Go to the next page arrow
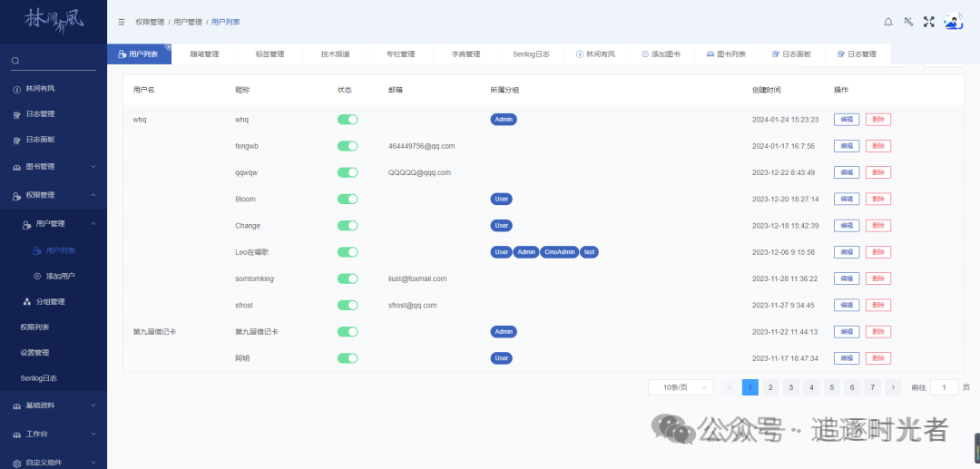Screen dimensions: 980x469 893,388
